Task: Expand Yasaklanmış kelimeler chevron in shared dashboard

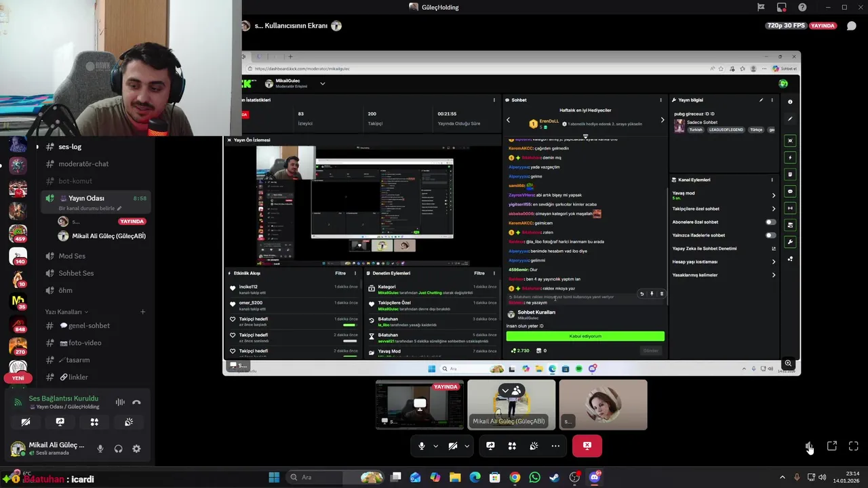Action: 773,275
